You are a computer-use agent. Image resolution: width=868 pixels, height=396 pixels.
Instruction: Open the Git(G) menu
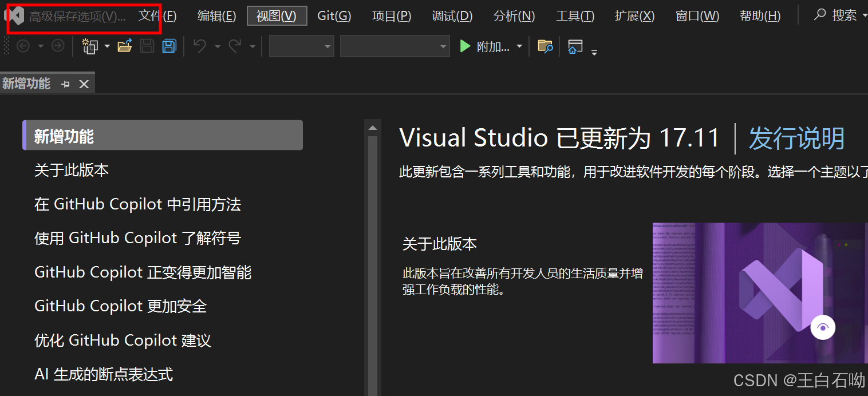click(334, 15)
